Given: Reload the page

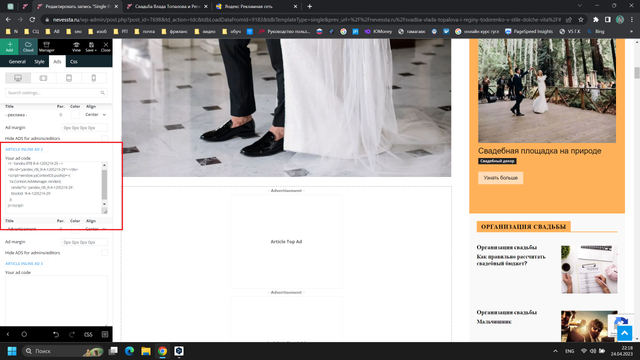Looking at the screenshot, I should [x=32, y=19].
